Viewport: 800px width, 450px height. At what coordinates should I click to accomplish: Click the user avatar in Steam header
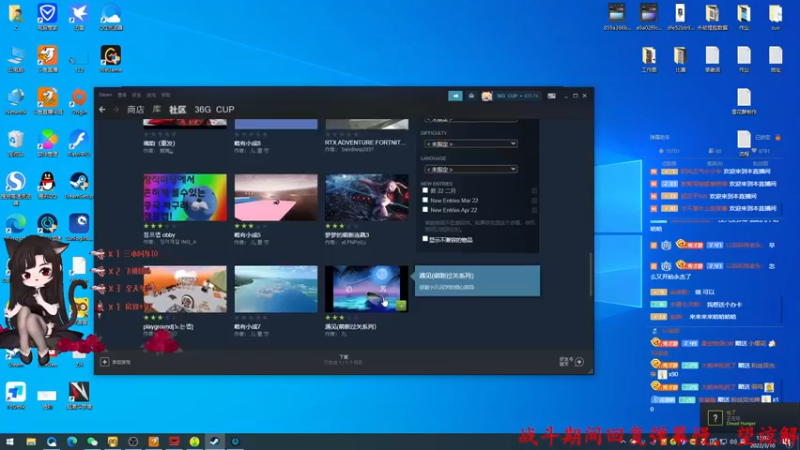487,96
